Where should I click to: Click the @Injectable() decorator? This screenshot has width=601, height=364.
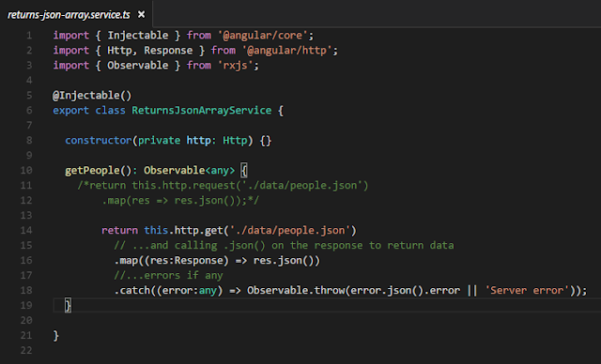point(92,96)
